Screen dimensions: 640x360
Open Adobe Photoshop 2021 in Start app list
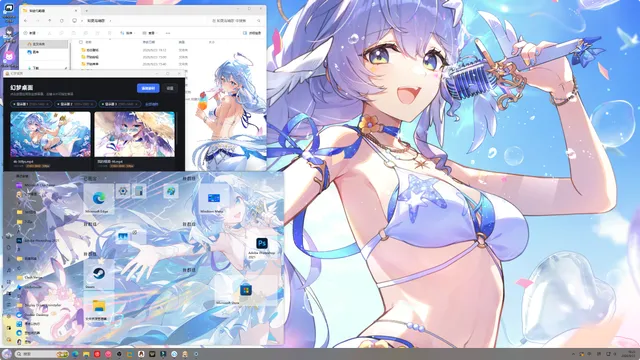39,241
